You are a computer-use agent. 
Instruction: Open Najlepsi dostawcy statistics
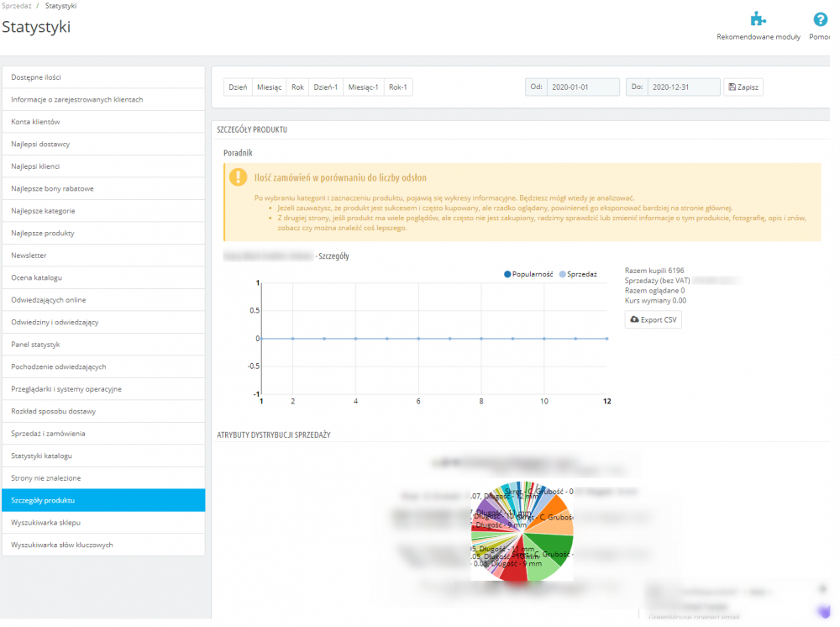[x=103, y=145]
